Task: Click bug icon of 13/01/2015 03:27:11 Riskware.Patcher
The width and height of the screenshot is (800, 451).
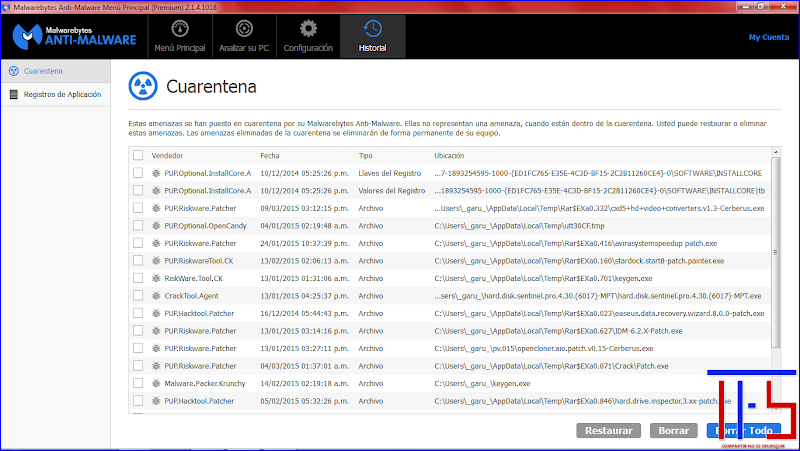Action: click(156, 348)
